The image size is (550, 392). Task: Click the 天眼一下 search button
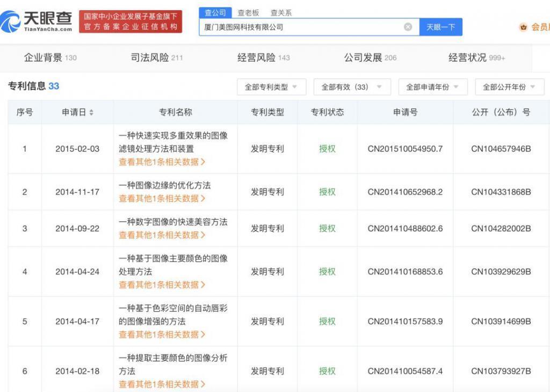click(x=441, y=27)
